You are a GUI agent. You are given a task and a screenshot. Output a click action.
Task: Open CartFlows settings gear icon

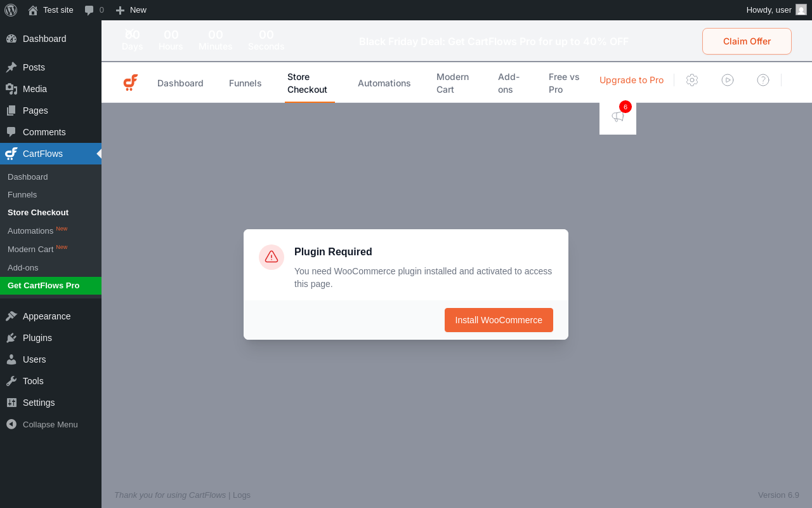tap(692, 80)
